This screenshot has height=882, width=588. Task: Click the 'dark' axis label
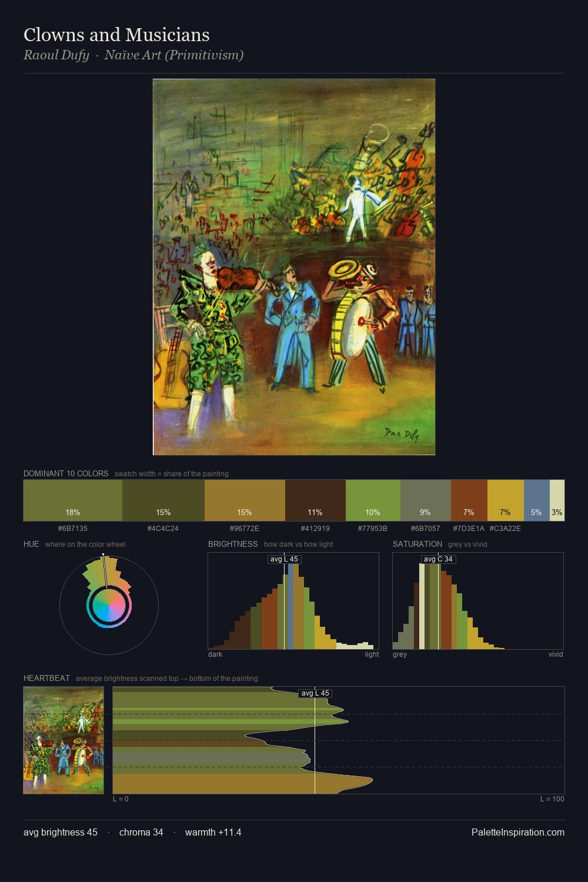pyautogui.click(x=215, y=654)
